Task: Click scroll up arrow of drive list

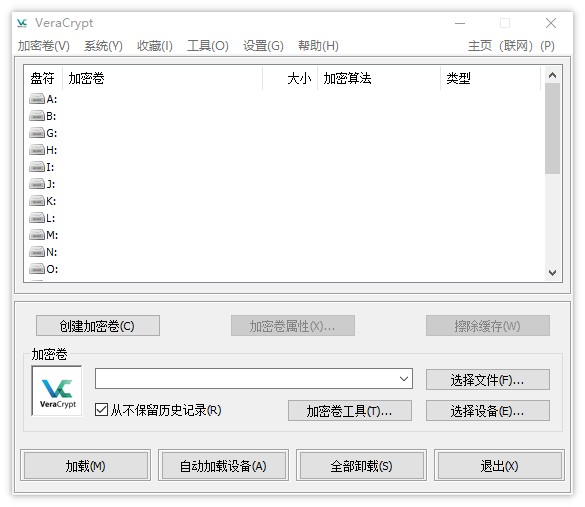Action: (553, 75)
